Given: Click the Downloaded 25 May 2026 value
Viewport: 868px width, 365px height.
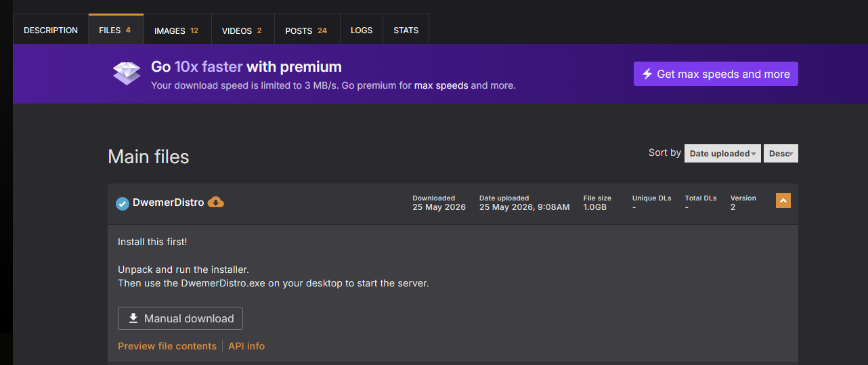Looking at the screenshot, I should pos(439,207).
